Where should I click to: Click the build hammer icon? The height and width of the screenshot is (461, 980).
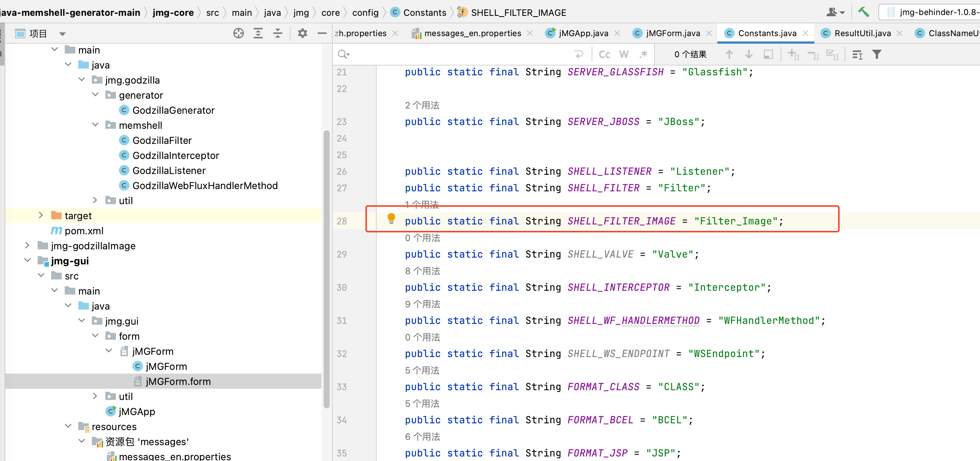(x=864, y=12)
